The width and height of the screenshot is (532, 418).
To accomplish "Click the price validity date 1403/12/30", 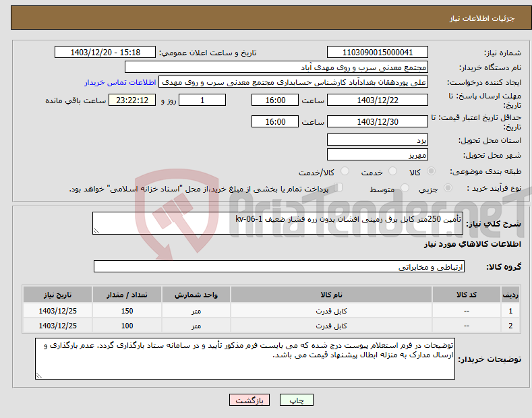I will point(378,121).
